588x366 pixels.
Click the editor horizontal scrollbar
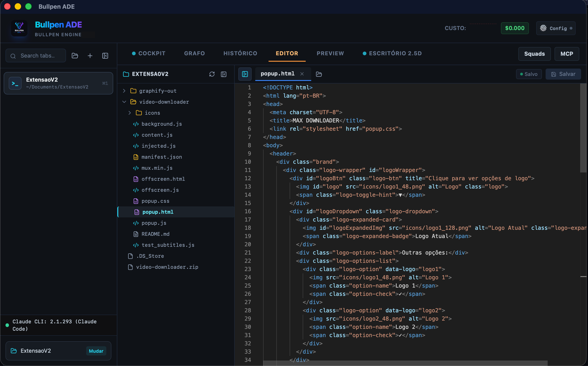click(x=405, y=363)
